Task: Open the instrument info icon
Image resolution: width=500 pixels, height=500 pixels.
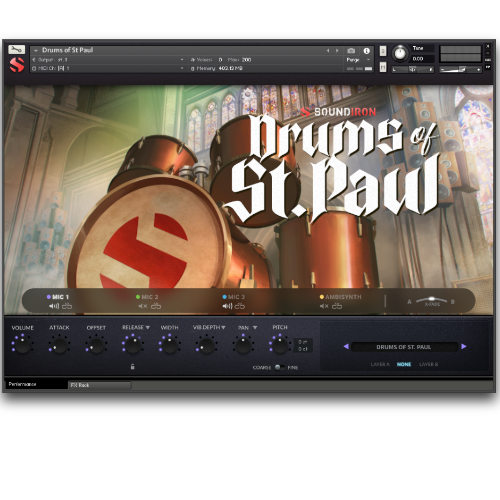Action: coord(366,51)
